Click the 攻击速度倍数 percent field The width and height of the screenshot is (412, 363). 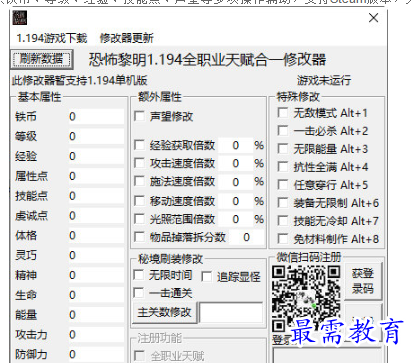pyautogui.click(x=236, y=163)
